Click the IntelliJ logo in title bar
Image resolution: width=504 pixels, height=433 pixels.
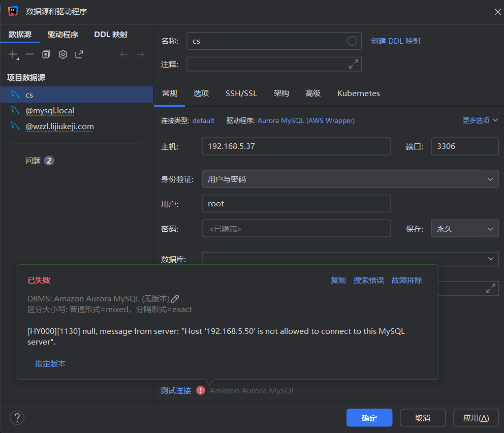point(13,11)
